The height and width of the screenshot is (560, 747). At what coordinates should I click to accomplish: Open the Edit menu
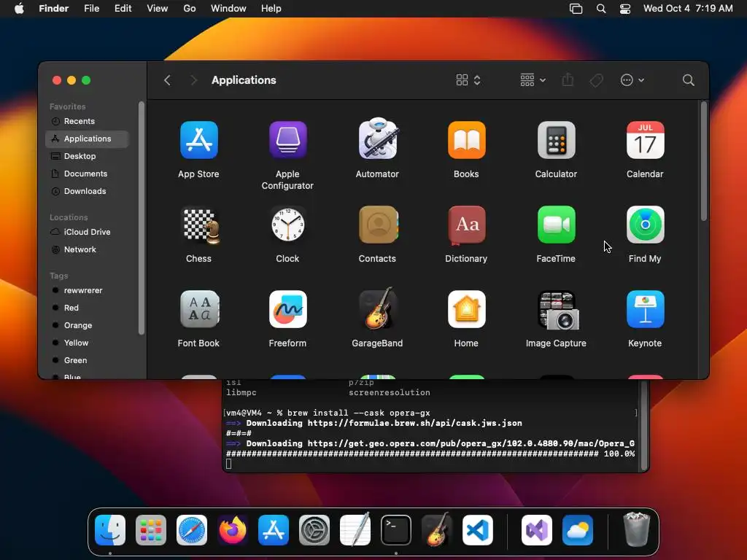(x=123, y=9)
